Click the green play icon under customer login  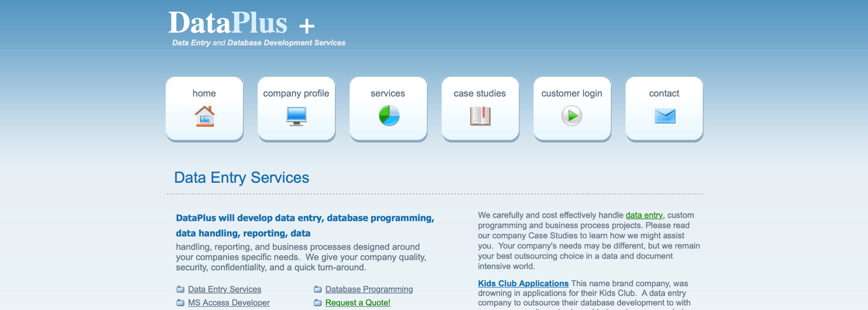pos(572,116)
